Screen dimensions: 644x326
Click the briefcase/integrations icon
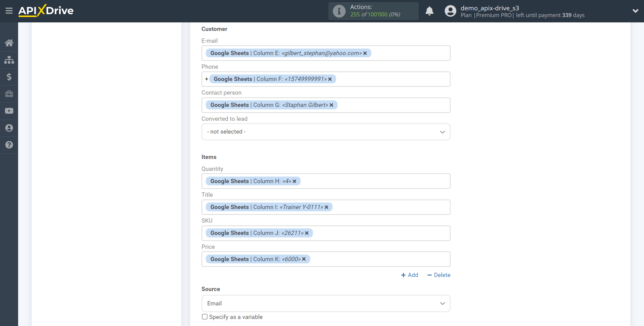click(x=9, y=94)
